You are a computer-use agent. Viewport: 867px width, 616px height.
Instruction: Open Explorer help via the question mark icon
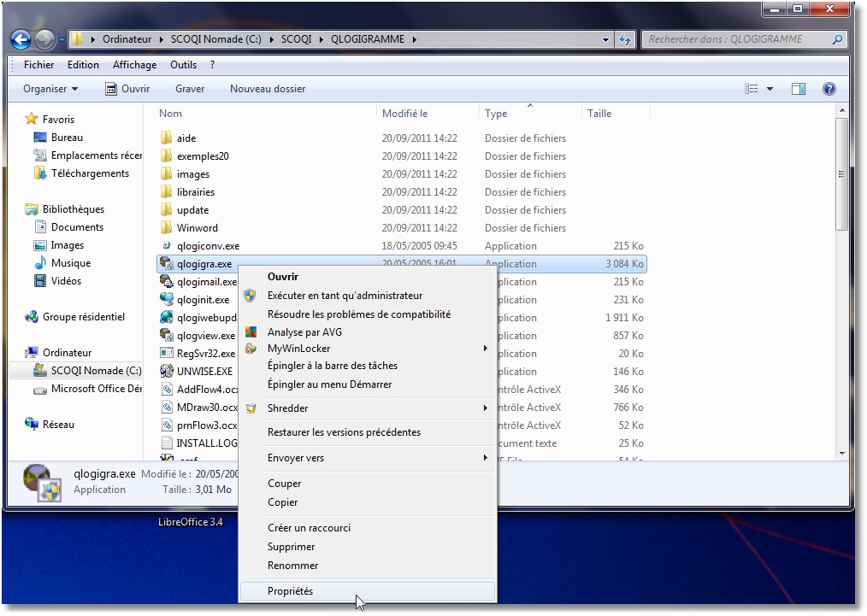point(827,88)
